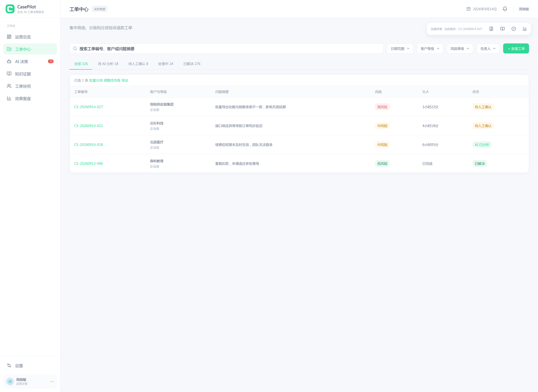This screenshot has height=392, width=538.
Task: Click the 工单编号 column header
Action: point(81,92)
